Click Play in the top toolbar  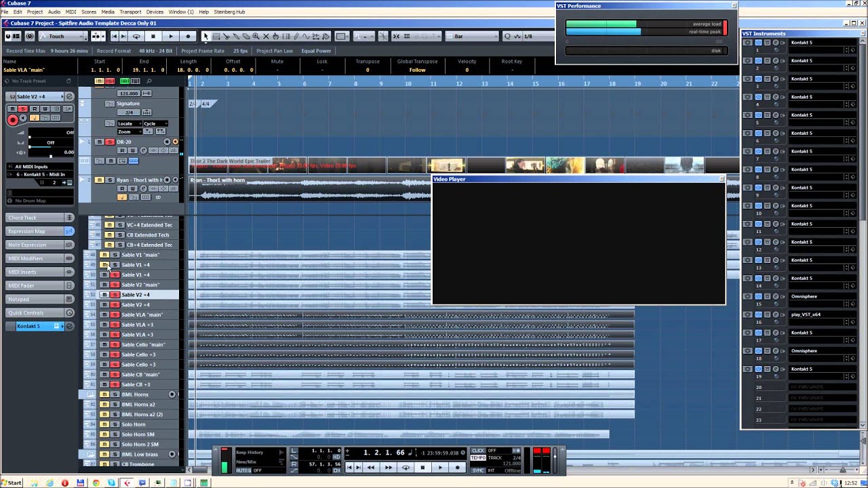click(171, 36)
